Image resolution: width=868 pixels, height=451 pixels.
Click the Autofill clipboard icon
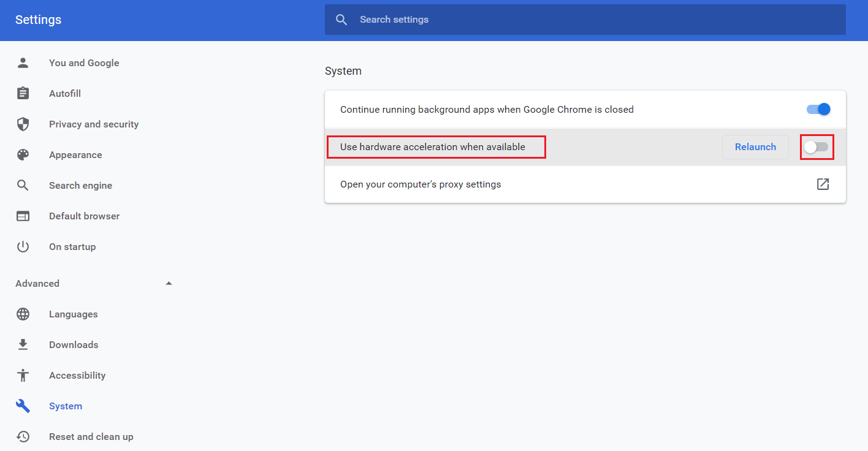point(23,93)
